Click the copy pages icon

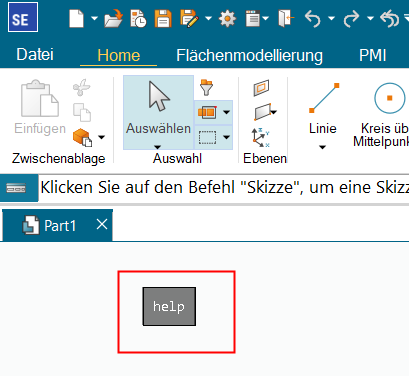tap(82, 112)
